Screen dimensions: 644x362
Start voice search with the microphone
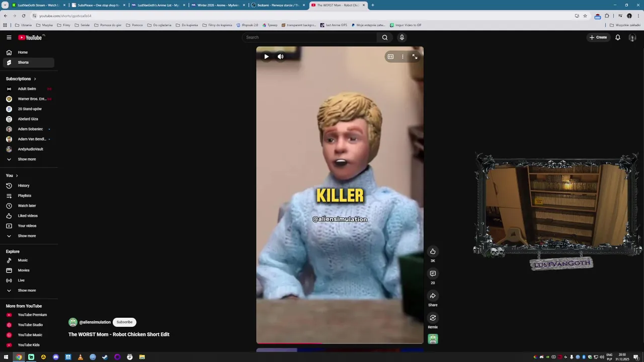pyautogui.click(x=401, y=37)
